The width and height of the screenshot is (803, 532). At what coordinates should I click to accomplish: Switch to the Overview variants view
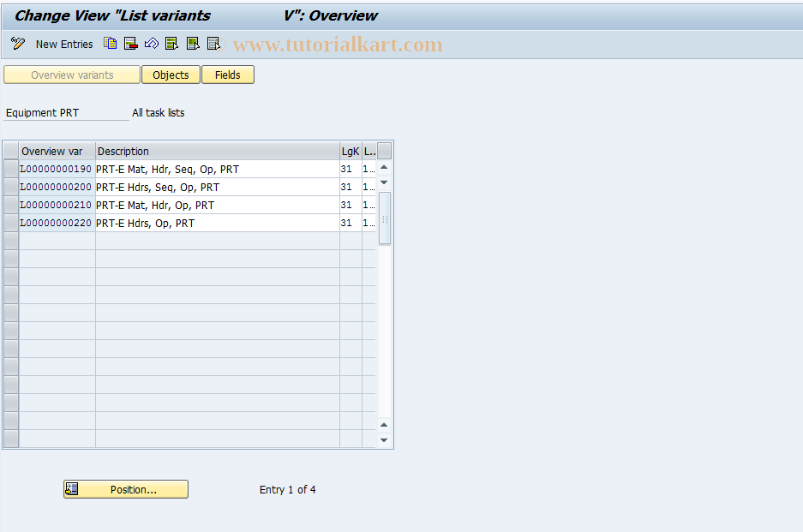[71, 75]
